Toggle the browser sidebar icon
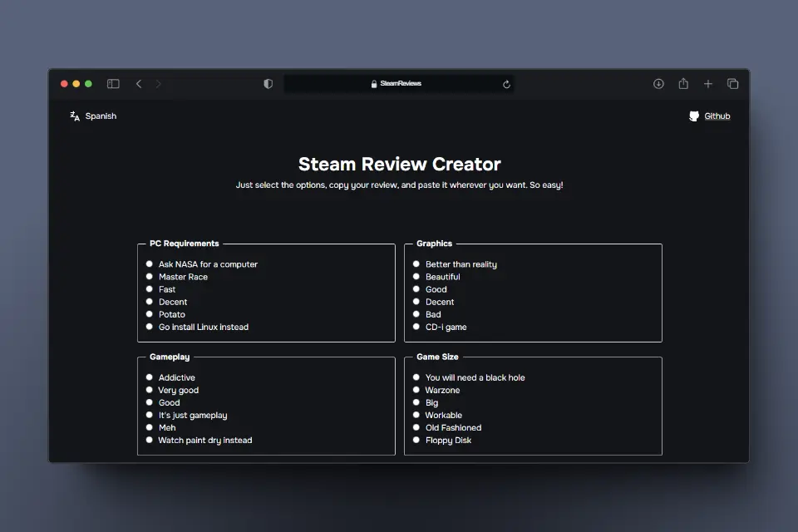798x532 pixels. [x=113, y=84]
